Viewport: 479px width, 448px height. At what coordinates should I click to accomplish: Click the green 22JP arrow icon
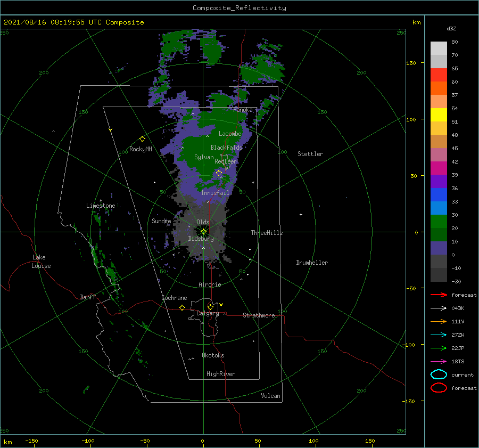click(439, 348)
